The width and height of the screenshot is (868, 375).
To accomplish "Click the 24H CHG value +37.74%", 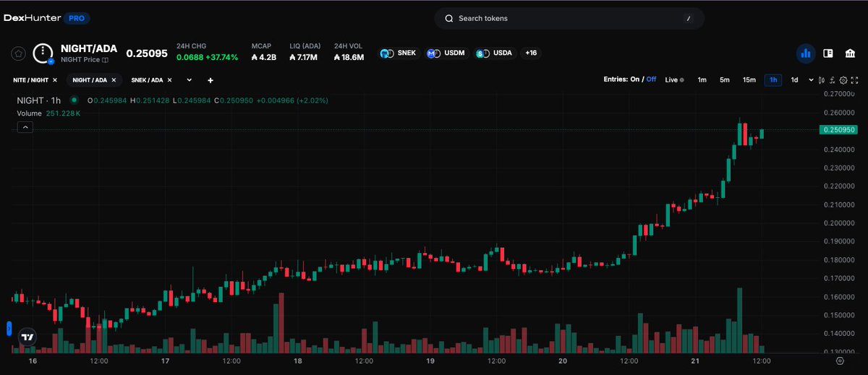I will click(222, 56).
